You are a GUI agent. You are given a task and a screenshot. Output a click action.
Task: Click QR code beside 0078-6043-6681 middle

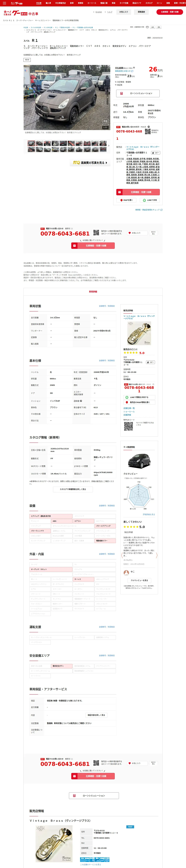[x=96, y=232]
